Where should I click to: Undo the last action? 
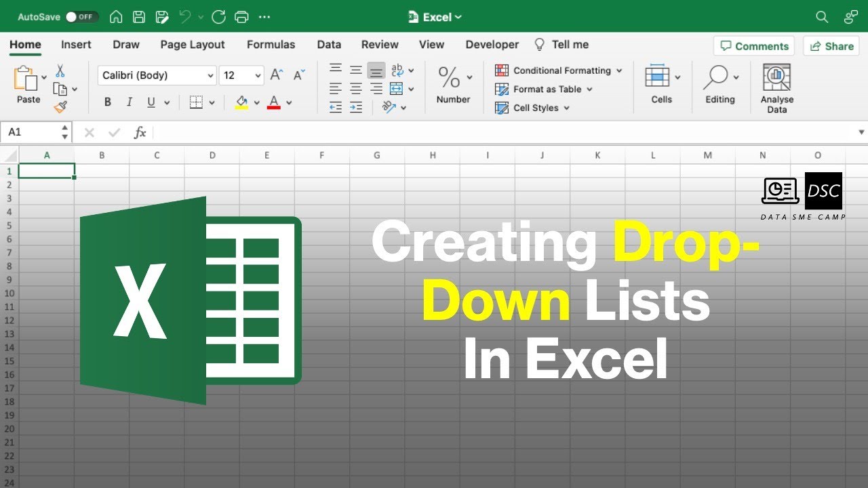tap(185, 17)
